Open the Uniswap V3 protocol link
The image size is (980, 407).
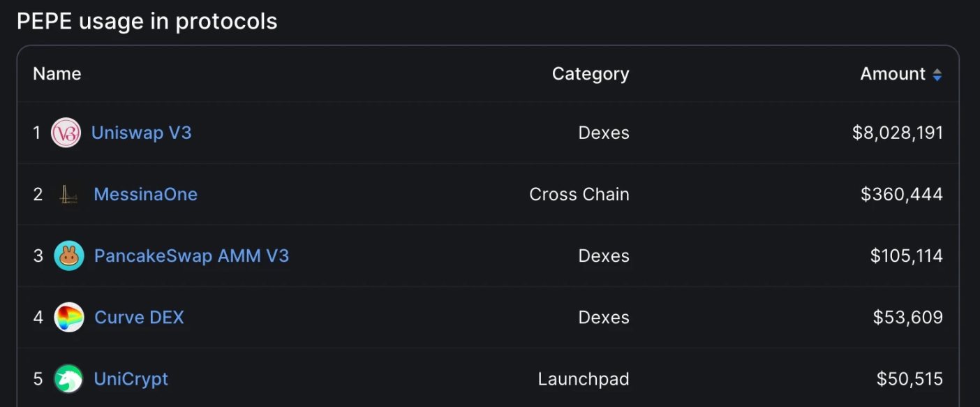pos(142,133)
